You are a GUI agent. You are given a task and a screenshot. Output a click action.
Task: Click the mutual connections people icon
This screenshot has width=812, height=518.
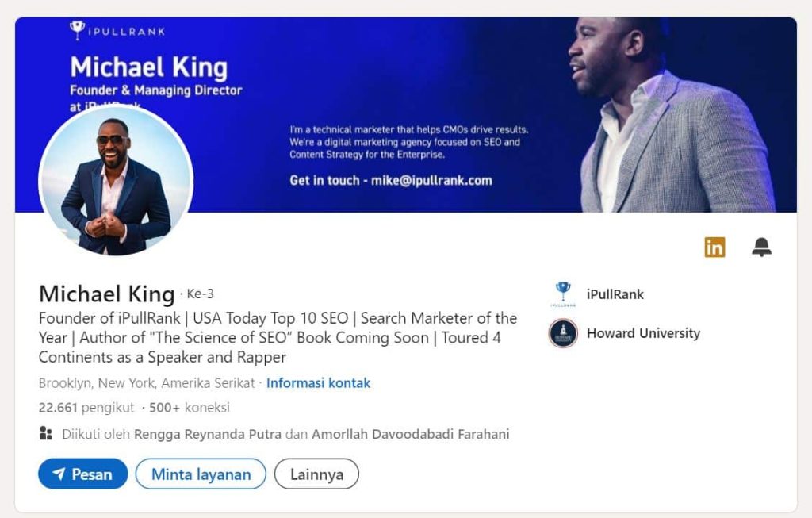[44, 435]
